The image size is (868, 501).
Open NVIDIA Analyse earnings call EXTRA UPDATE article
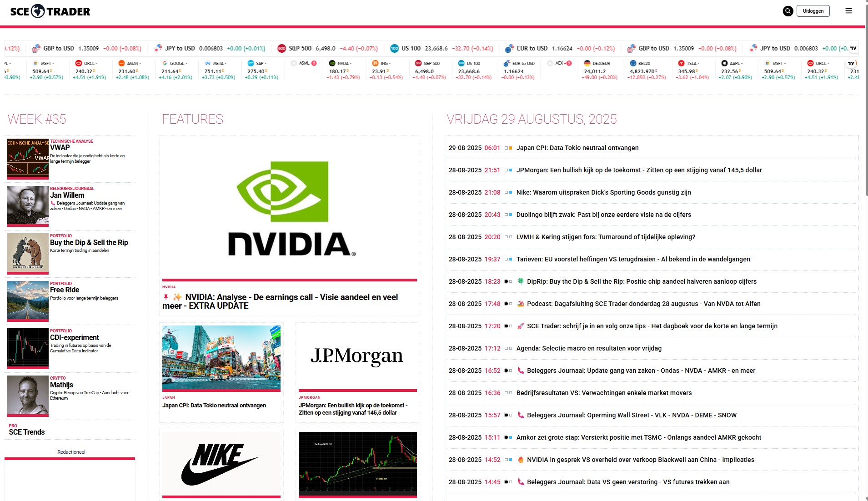point(280,301)
